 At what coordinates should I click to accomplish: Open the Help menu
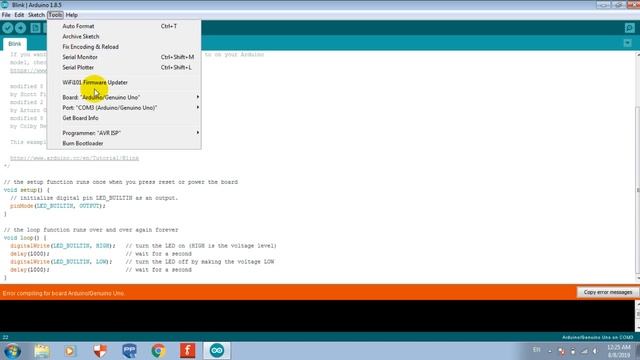click(71, 15)
